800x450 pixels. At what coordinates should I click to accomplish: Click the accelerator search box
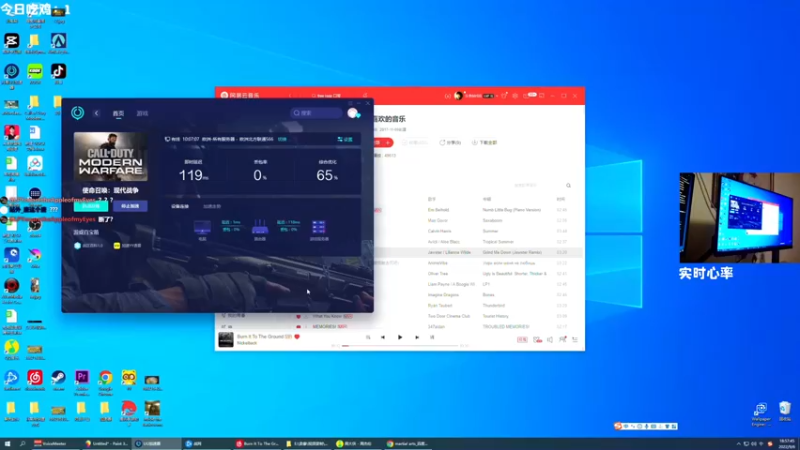point(316,113)
